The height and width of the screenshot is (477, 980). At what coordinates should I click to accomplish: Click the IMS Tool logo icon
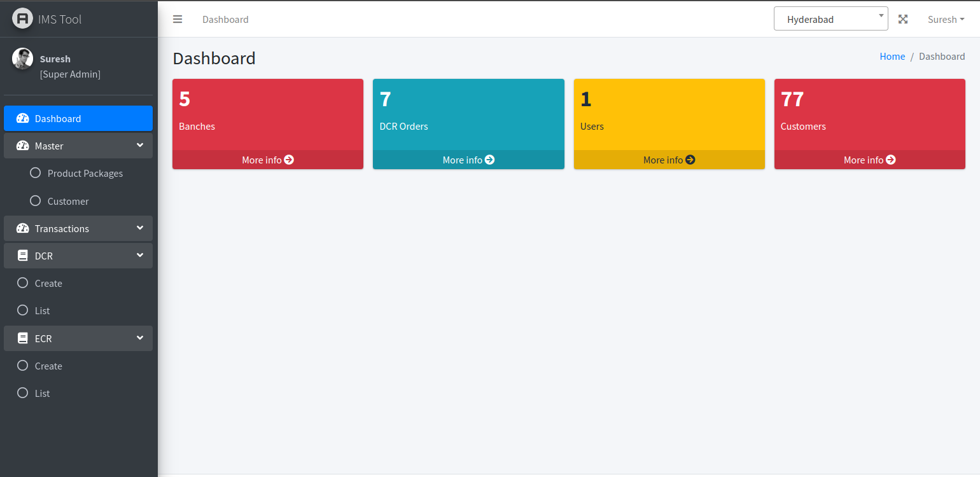coord(22,18)
